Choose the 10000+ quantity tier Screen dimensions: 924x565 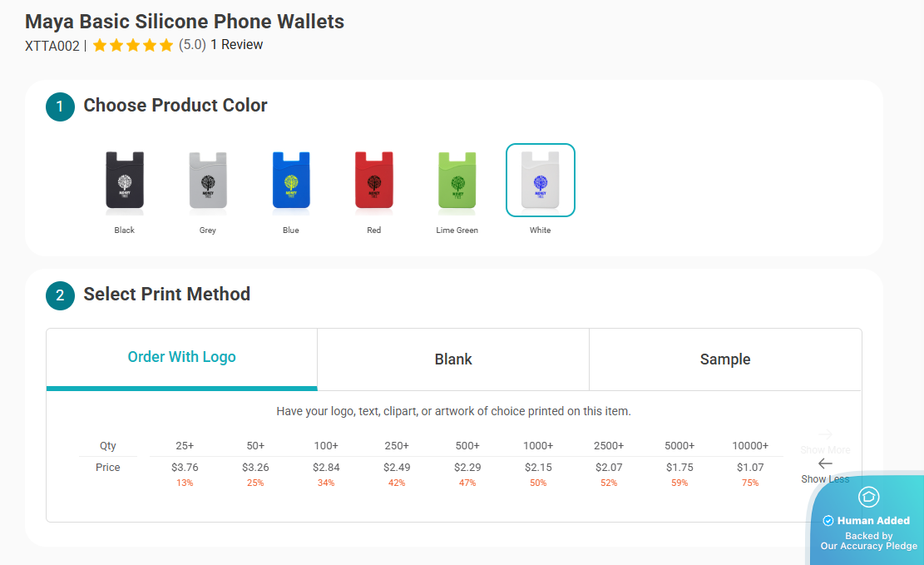click(750, 446)
